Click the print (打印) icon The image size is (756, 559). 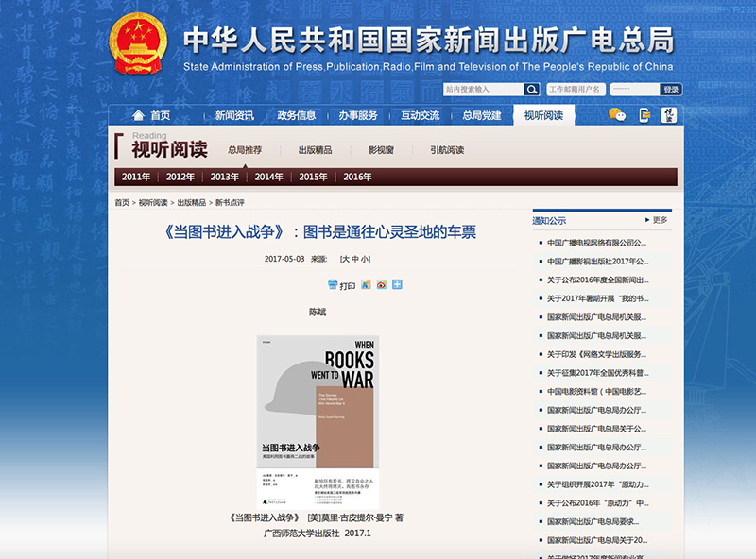pyautogui.click(x=333, y=285)
